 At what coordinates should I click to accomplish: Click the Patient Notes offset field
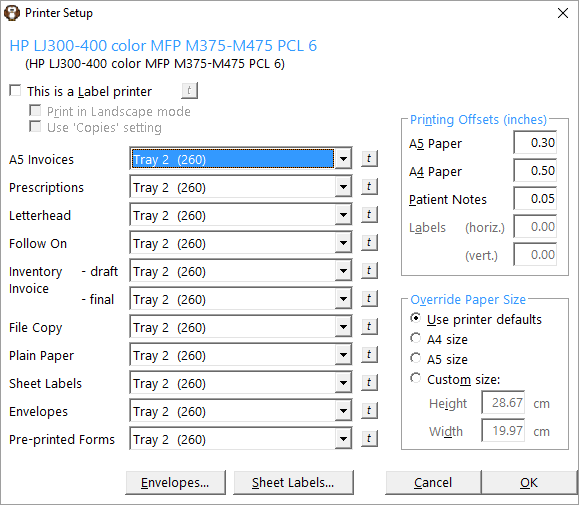tap(535, 199)
